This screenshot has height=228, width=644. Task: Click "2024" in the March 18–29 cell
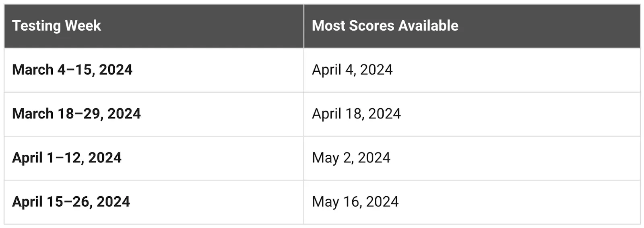click(124, 114)
